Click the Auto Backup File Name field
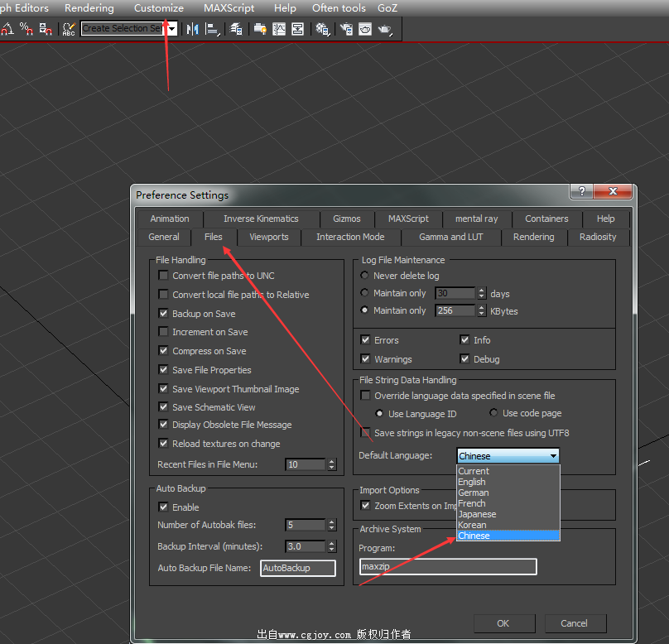 tap(298, 568)
